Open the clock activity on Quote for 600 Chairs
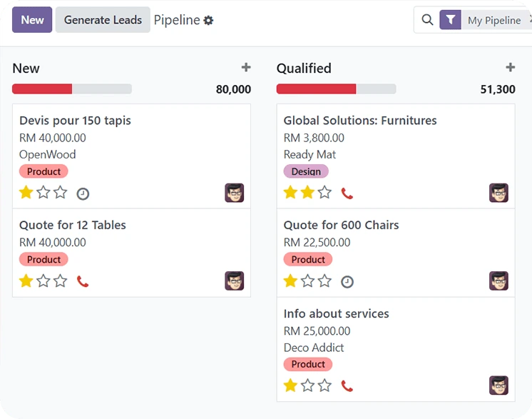 pyautogui.click(x=347, y=281)
